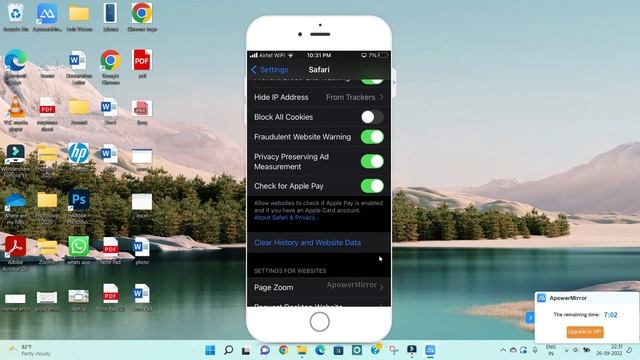Enable the Block All Cookies switch

[372, 117]
